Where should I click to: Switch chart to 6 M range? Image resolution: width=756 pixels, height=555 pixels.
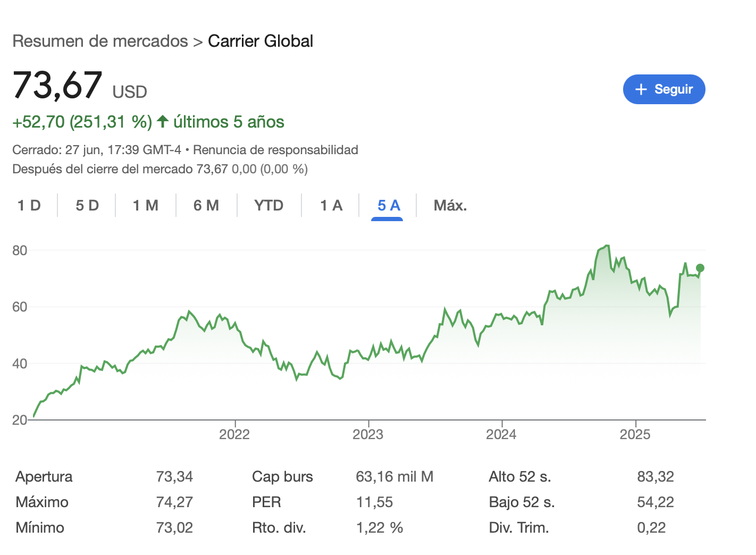(x=206, y=205)
